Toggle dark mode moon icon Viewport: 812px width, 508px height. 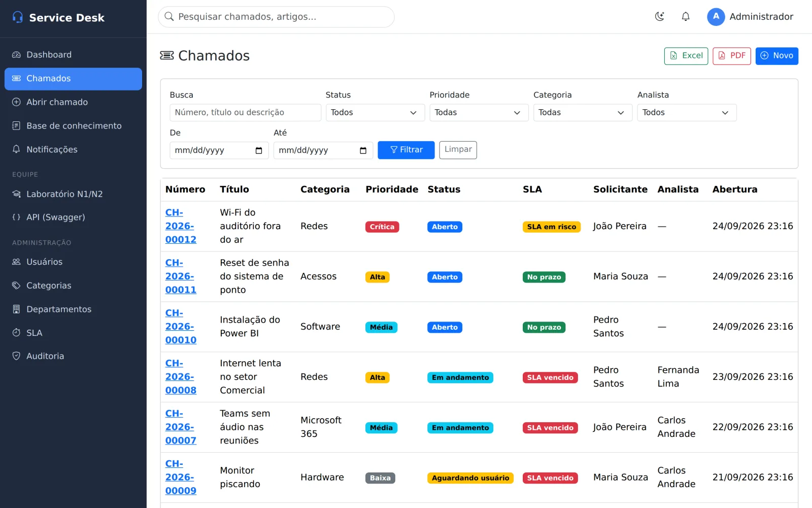point(660,17)
